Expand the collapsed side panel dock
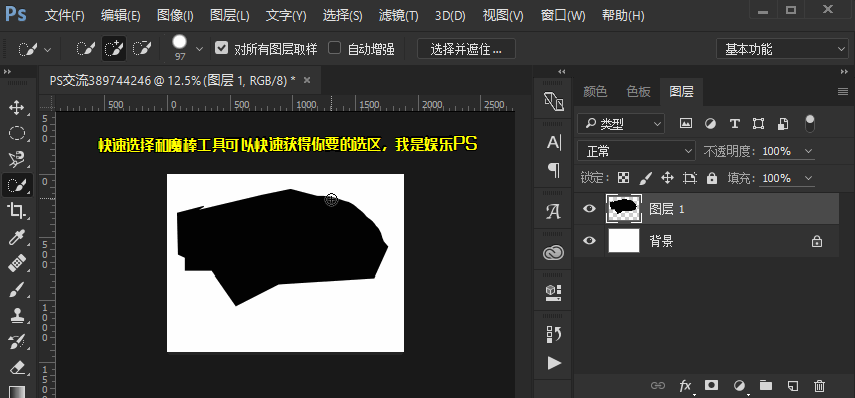Image resolution: width=855 pixels, height=398 pixels. [x=562, y=71]
